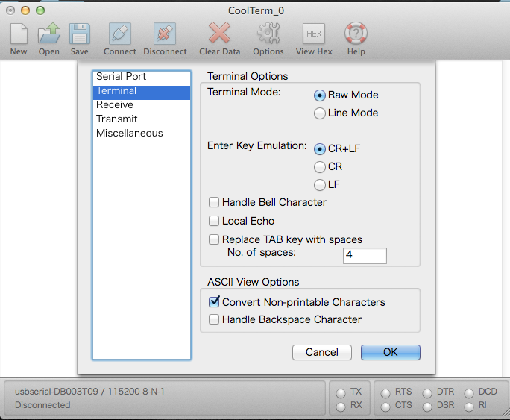Open a file with the Open icon
The image size is (510, 420).
pos(49,34)
